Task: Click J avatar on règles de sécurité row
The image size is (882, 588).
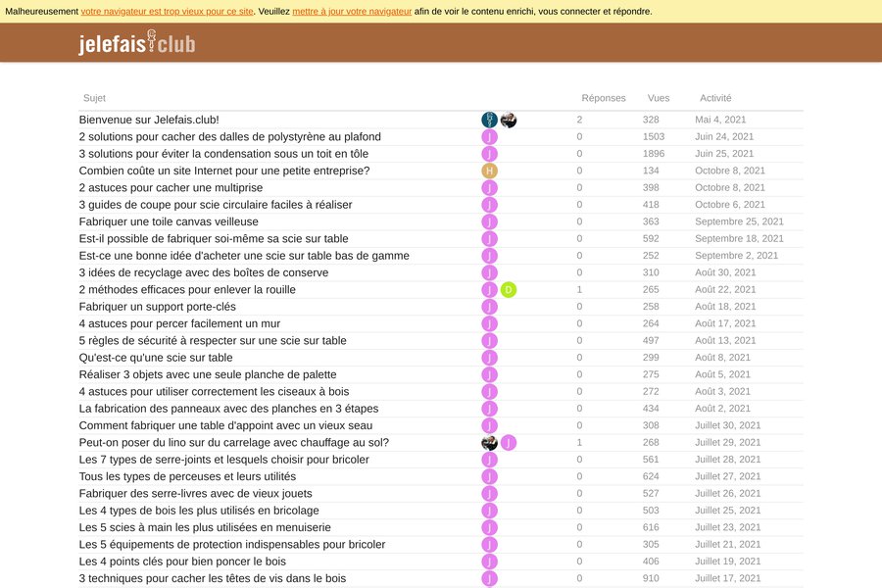Action: [x=489, y=340]
